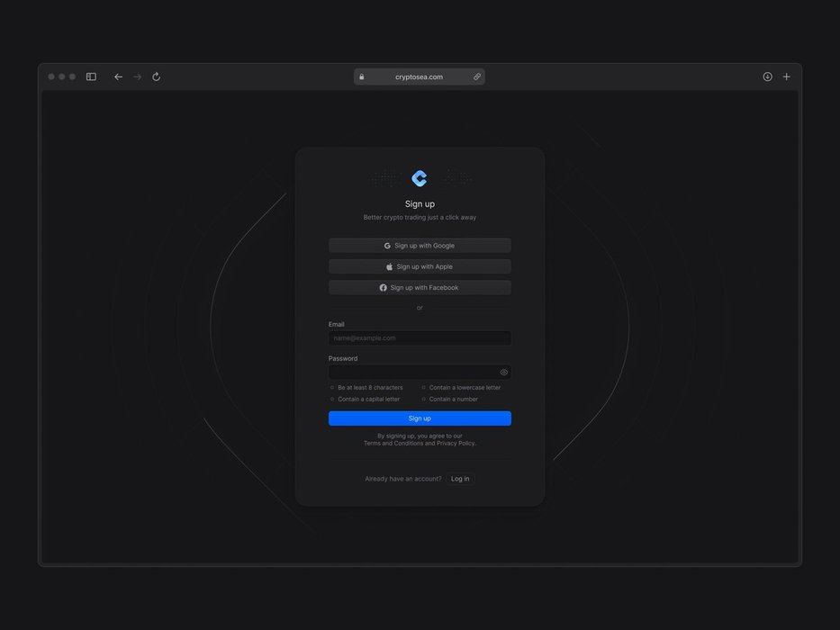Viewport: 840px width, 630px height.
Task: Click the Log in button
Action: [460, 479]
